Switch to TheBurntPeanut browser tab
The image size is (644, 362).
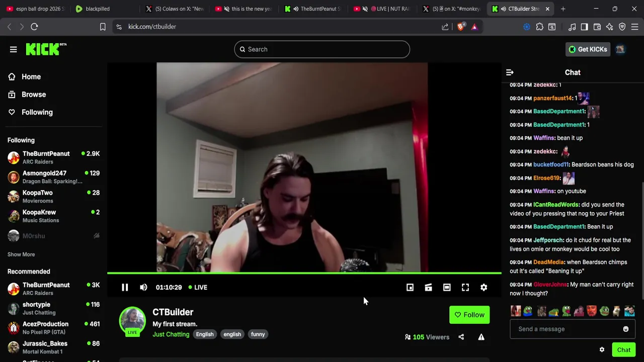pyautogui.click(x=312, y=9)
